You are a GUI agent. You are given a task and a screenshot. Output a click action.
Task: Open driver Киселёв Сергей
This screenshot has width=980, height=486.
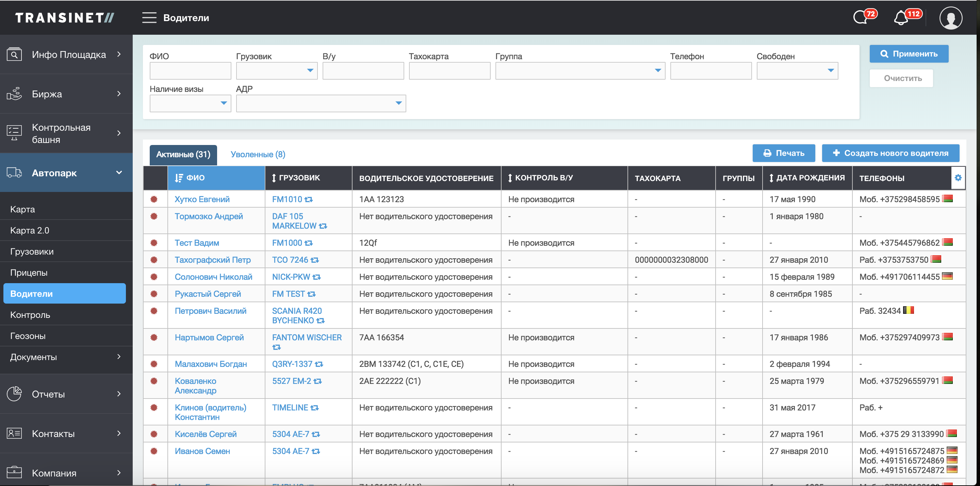point(206,434)
